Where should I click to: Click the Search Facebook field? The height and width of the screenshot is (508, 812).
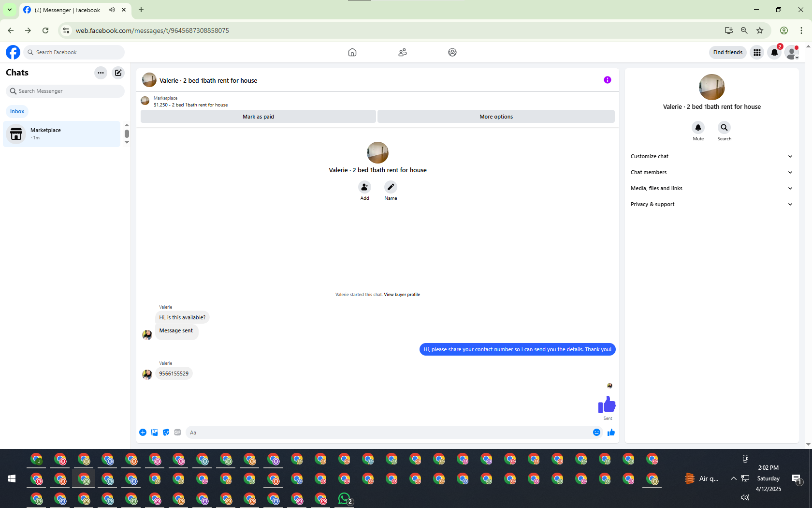pyautogui.click(x=74, y=52)
